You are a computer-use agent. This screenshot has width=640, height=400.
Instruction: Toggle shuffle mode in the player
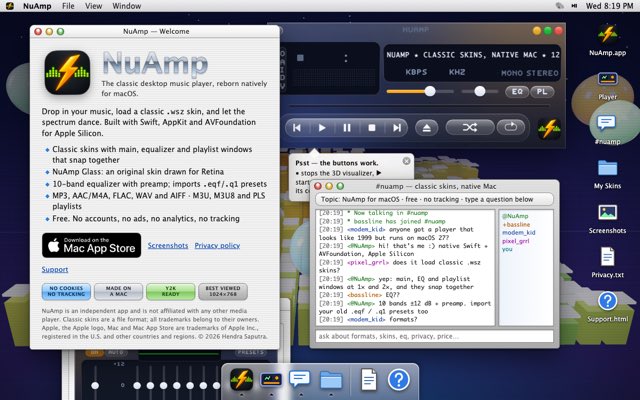tap(470, 127)
